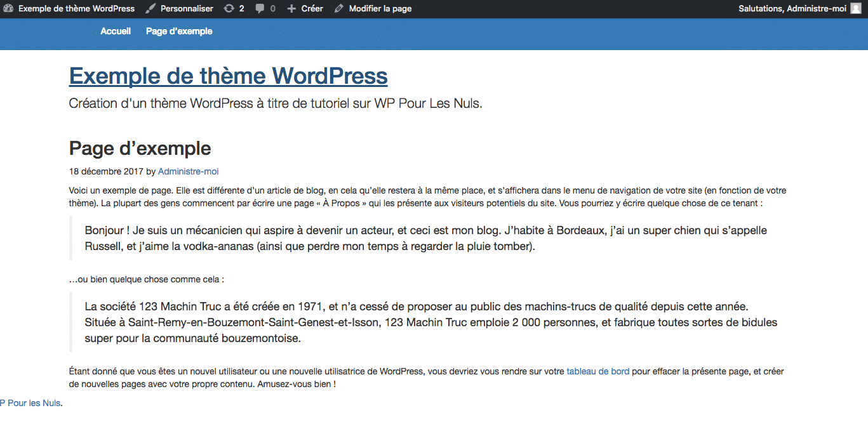Click the text …ou bien quelque chose comme cela
The height and width of the screenshot is (429, 868).
pyautogui.click(x=147, y=279)
